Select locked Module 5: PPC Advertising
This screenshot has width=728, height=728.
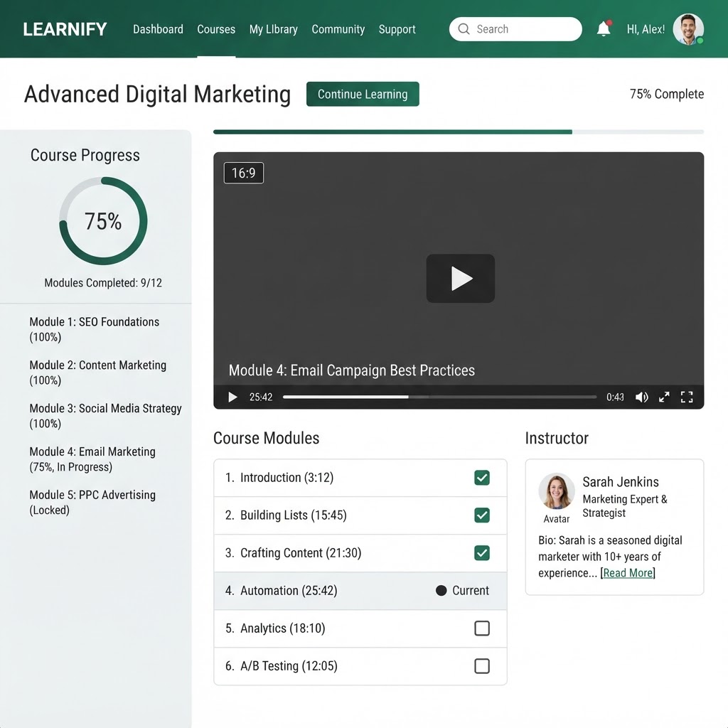[92, 502]
